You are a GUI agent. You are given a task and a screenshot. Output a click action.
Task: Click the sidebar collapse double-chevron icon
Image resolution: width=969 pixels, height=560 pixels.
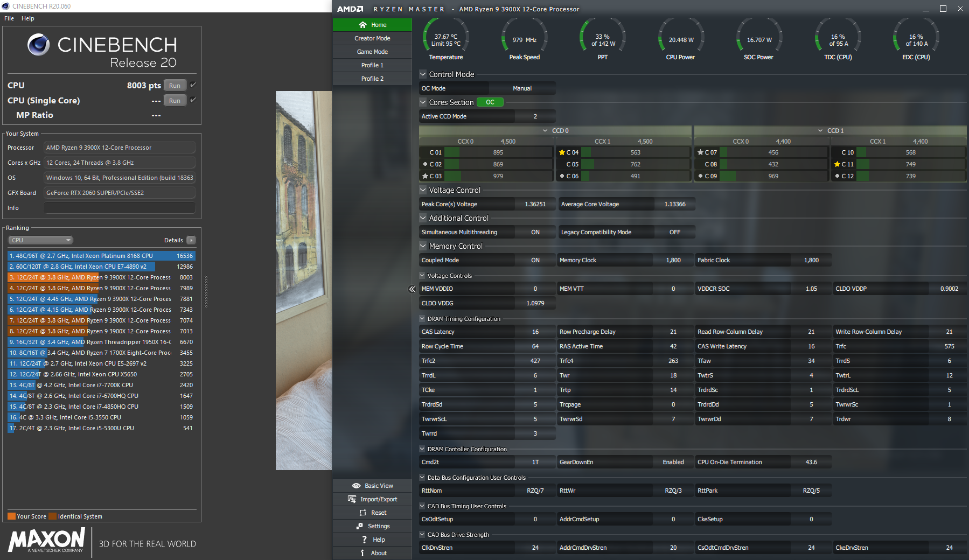point(412,289)
